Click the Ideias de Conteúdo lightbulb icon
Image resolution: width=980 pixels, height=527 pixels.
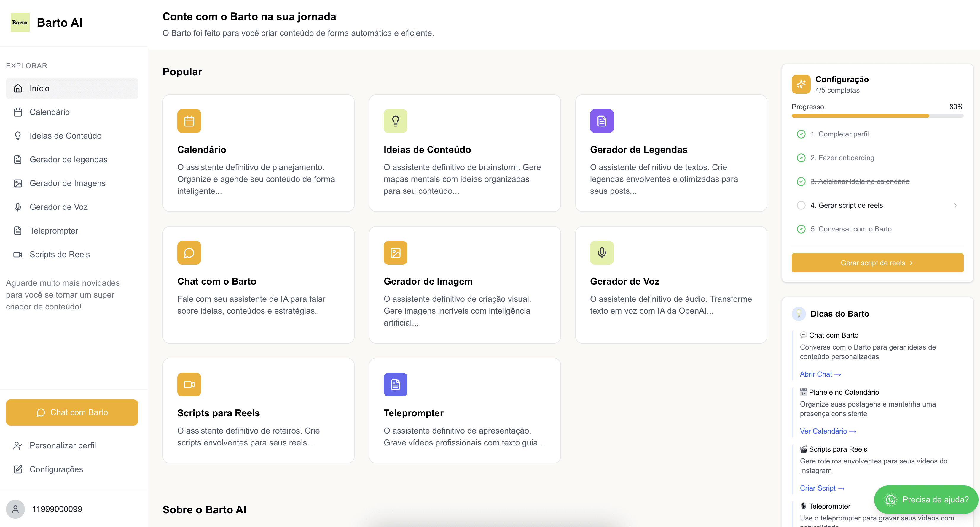(x=395, y=121)
